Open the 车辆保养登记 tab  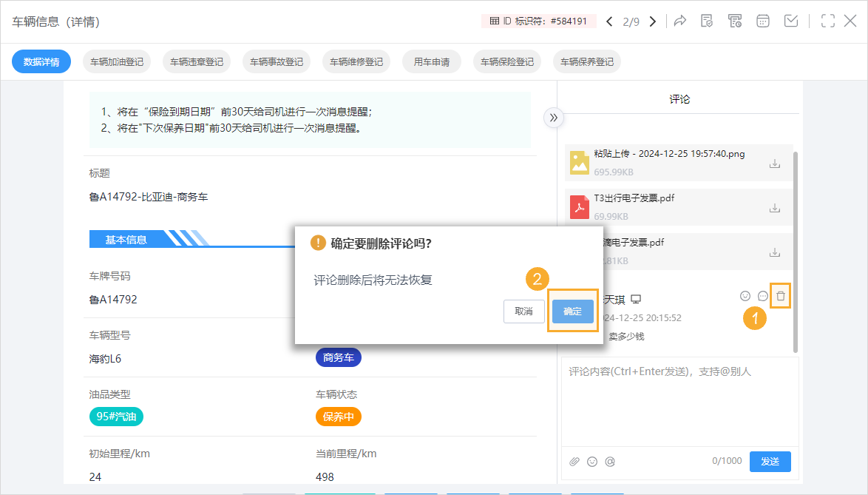pyautogui.click(x=586, y=61)
